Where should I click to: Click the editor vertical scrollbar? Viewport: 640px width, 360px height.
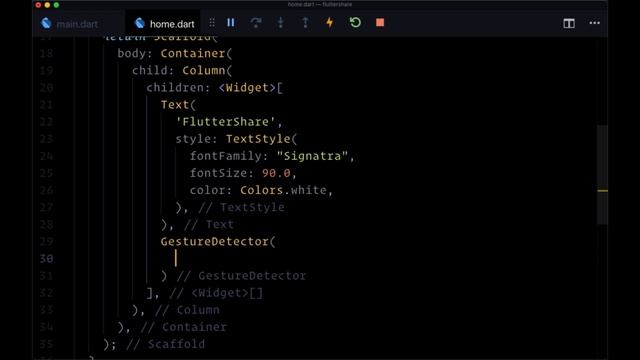point(602,175)
